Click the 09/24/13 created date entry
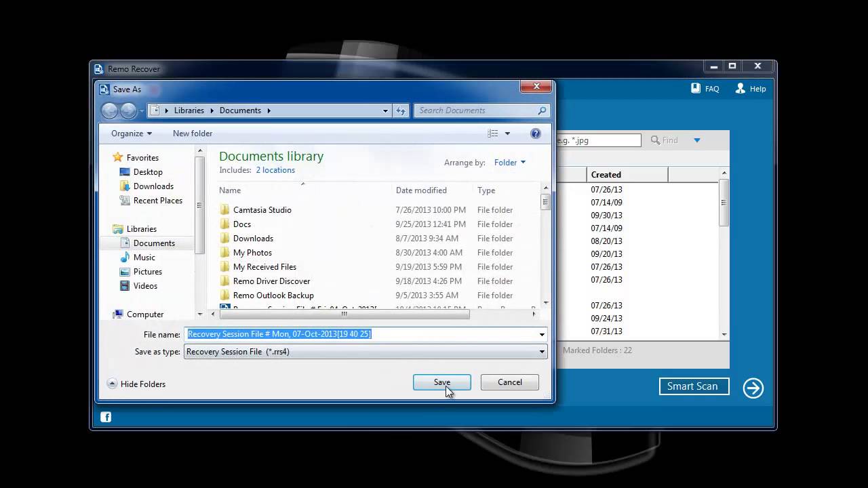Screen dimensions: 868x488 click(x=606, y=319)
